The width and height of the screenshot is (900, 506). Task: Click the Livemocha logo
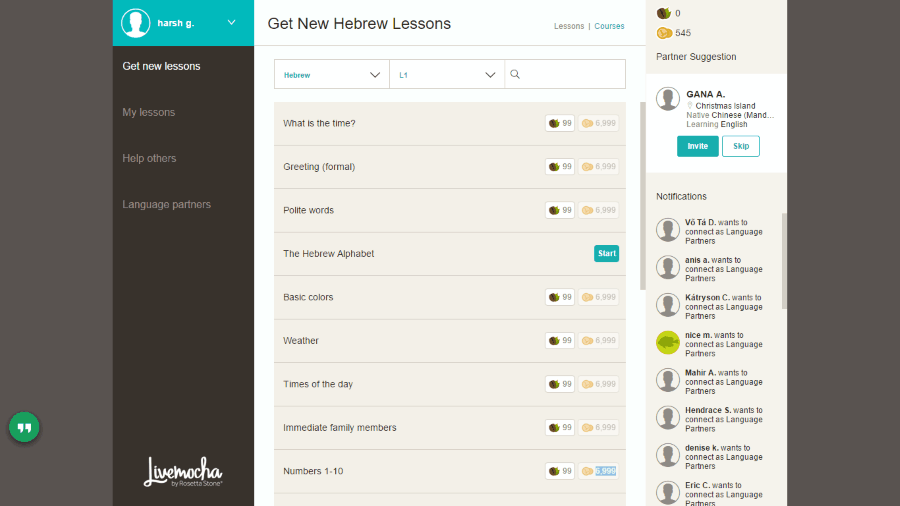pyautogui.click(x=183, y=472)
